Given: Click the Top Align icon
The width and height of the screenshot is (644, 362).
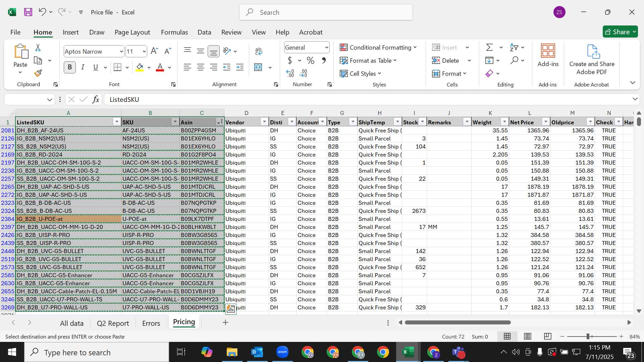Looking at the screenshot, I should click(187, 51).
